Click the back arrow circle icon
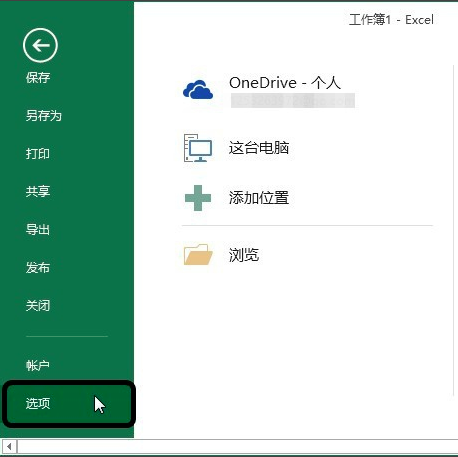Viewport: 458px width, 457px height. (40, 45)
